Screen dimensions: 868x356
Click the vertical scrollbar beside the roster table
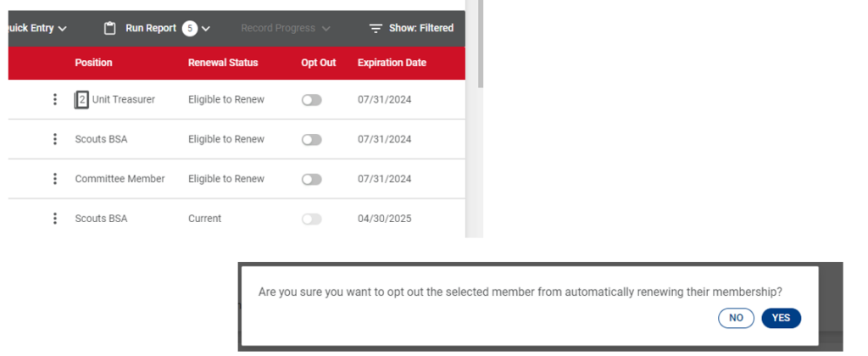coord(481,44)
